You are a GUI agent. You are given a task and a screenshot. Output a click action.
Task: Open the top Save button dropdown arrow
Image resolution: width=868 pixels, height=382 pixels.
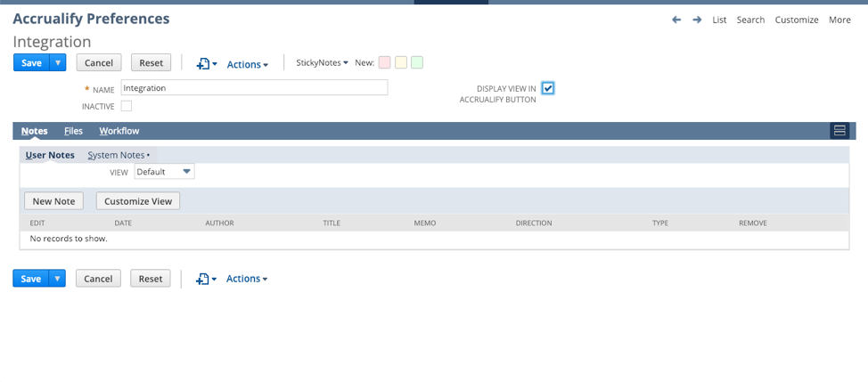pos(58,62)
